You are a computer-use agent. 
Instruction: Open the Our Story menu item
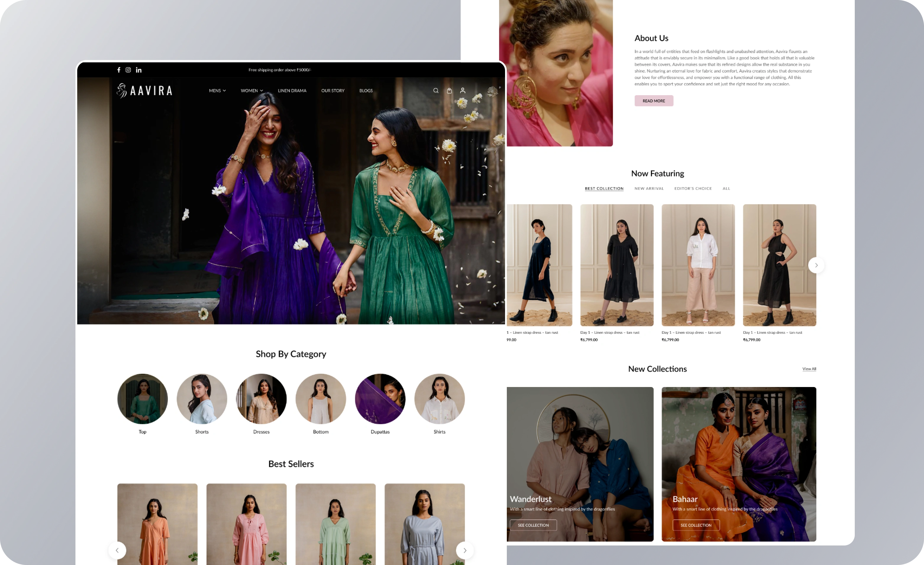point(333,91)
